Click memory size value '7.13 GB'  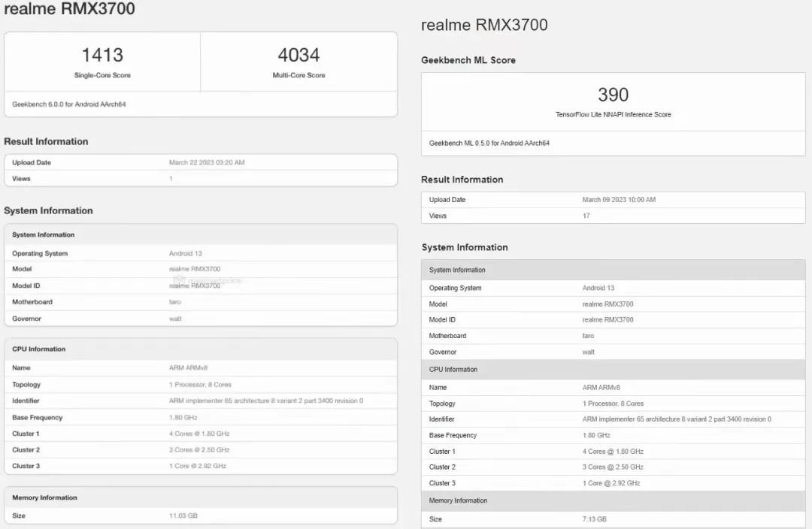[x=595, y=518]
